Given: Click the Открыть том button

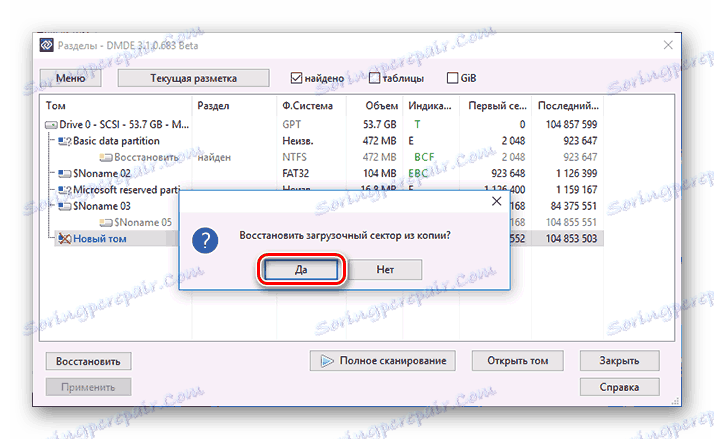Looking at the screenshot, I should point(518,361).
